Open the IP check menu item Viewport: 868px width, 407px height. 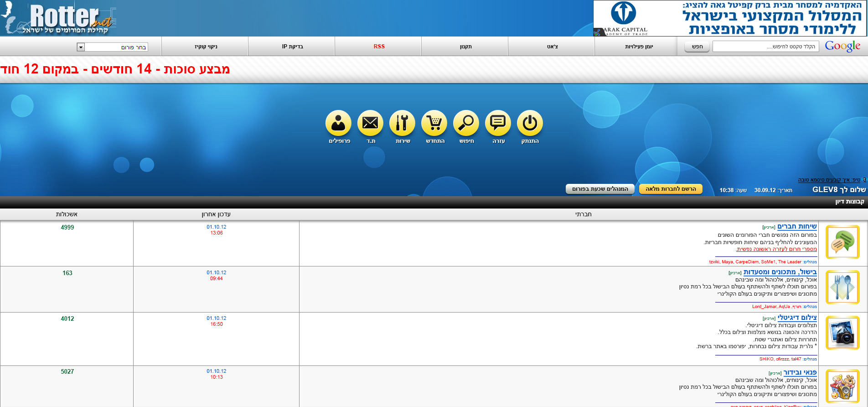[292, 47]
